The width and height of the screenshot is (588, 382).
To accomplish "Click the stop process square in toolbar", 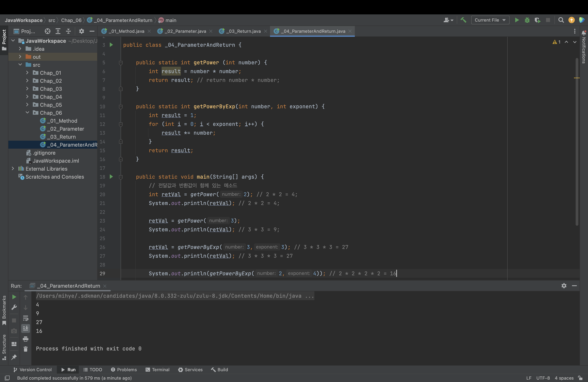I will pos(548,20).
